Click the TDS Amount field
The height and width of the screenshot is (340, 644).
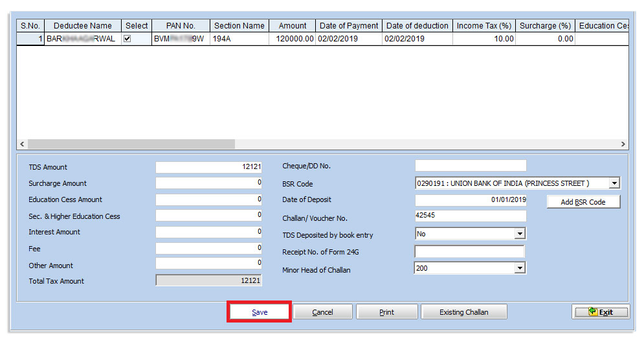tap(208, 167)
